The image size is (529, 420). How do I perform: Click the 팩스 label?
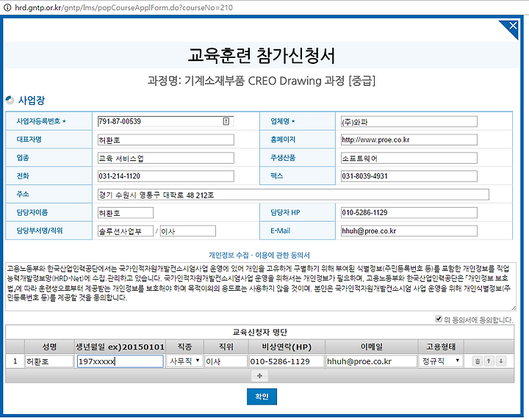(x=277, y=176)
